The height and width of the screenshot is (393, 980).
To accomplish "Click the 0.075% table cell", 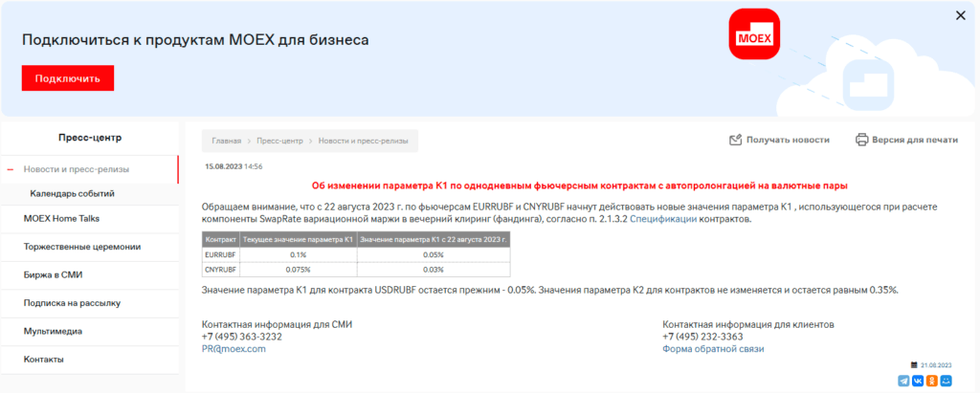I will 299,270.
